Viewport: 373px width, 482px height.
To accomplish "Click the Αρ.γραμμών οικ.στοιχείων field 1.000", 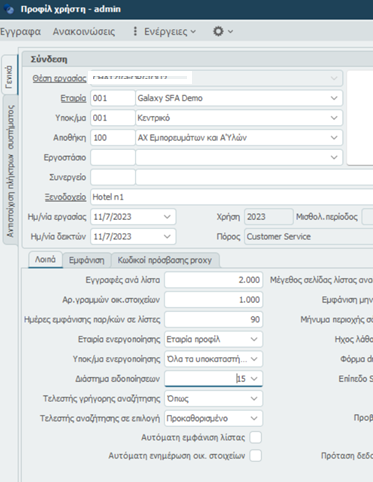I will [x=214, y=300].
